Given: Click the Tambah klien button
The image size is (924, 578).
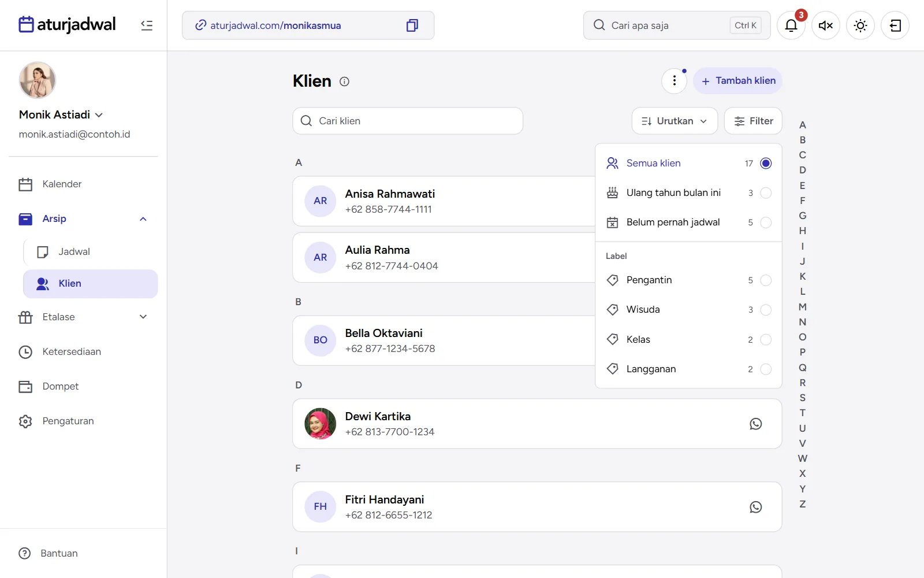Looking at the screenshot, I should (x=737, y=81).
